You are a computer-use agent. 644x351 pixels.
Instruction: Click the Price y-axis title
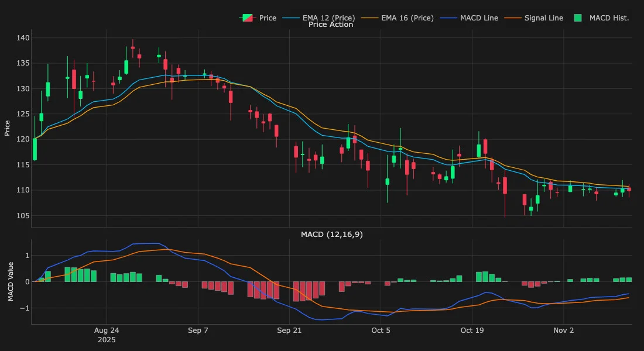[x=7, y=128]
